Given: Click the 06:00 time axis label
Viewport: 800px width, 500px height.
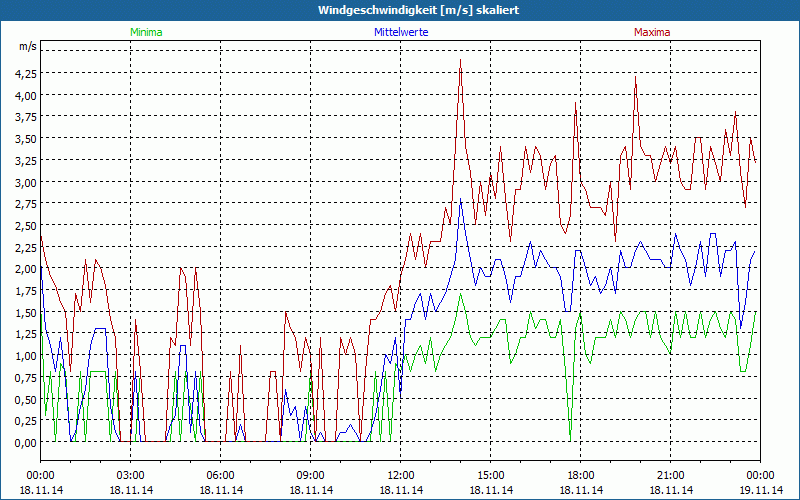Looking at the screenshot, I should [x=220, y=476].
